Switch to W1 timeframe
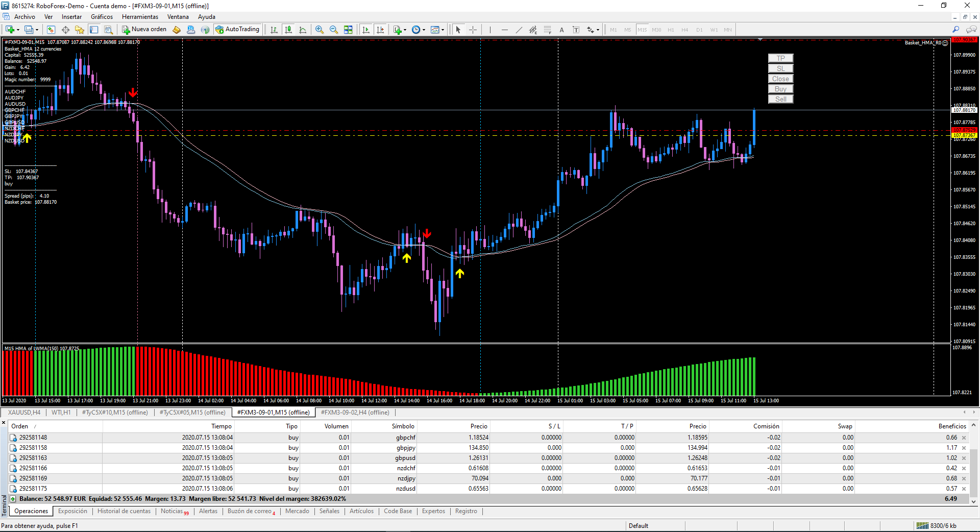The image size is (980, 532). [714, 30]
